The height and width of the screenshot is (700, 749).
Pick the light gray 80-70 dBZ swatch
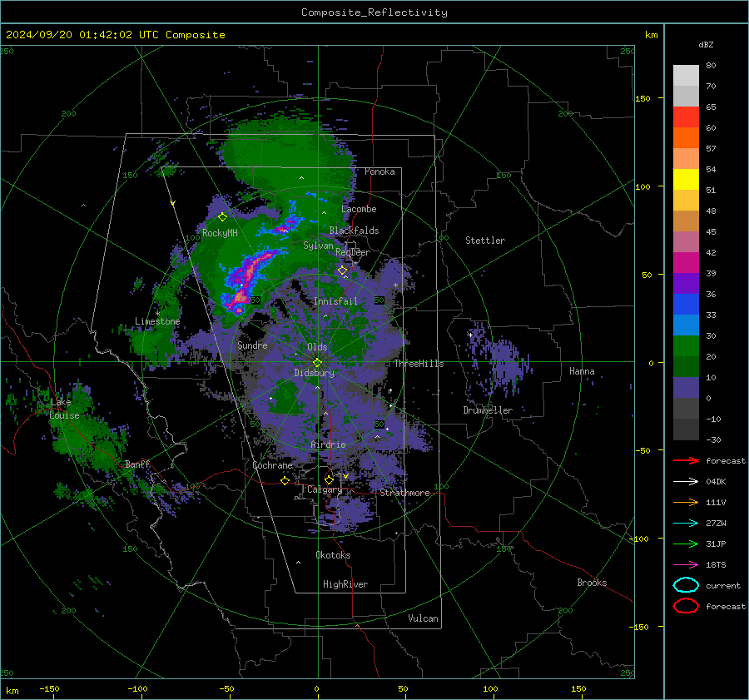coord(686,76)
